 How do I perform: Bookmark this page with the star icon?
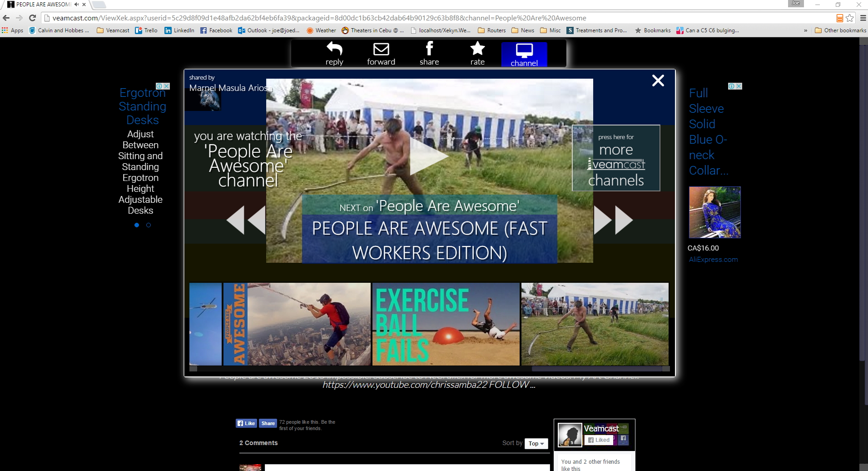pos(850,18)
